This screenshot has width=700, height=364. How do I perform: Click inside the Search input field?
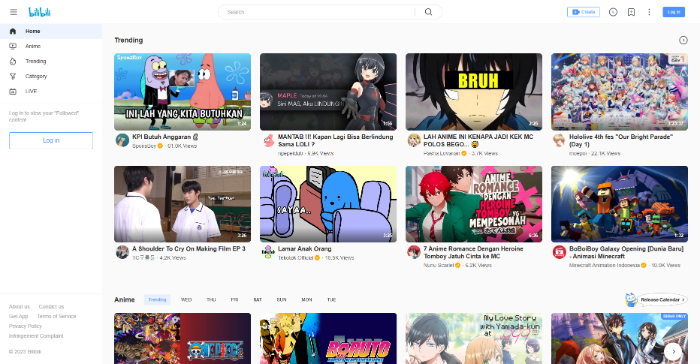point(319,12)
